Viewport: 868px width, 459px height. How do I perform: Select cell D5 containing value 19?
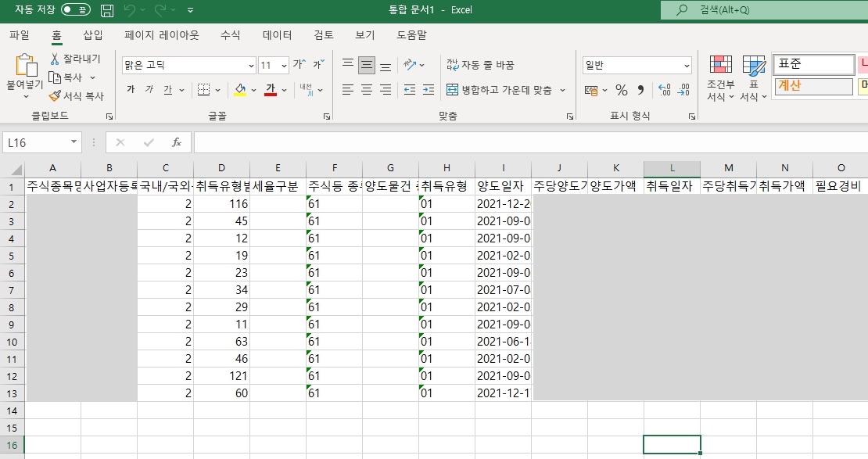pos(221,256)
